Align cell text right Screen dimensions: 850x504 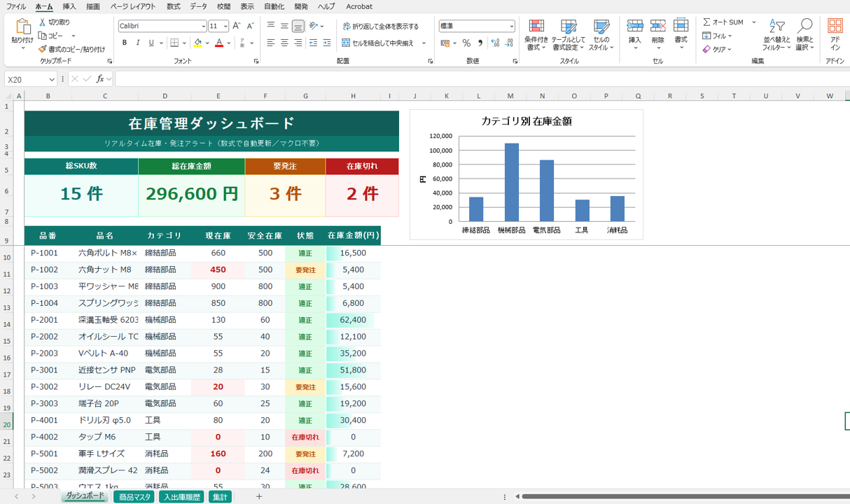298,43
